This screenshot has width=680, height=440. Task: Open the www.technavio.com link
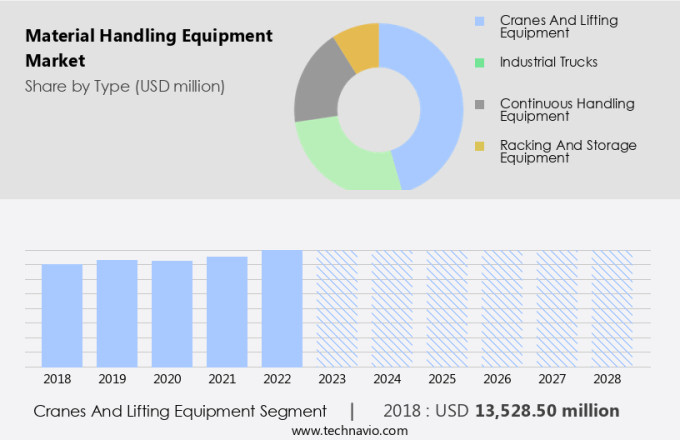tap(350, 430)
